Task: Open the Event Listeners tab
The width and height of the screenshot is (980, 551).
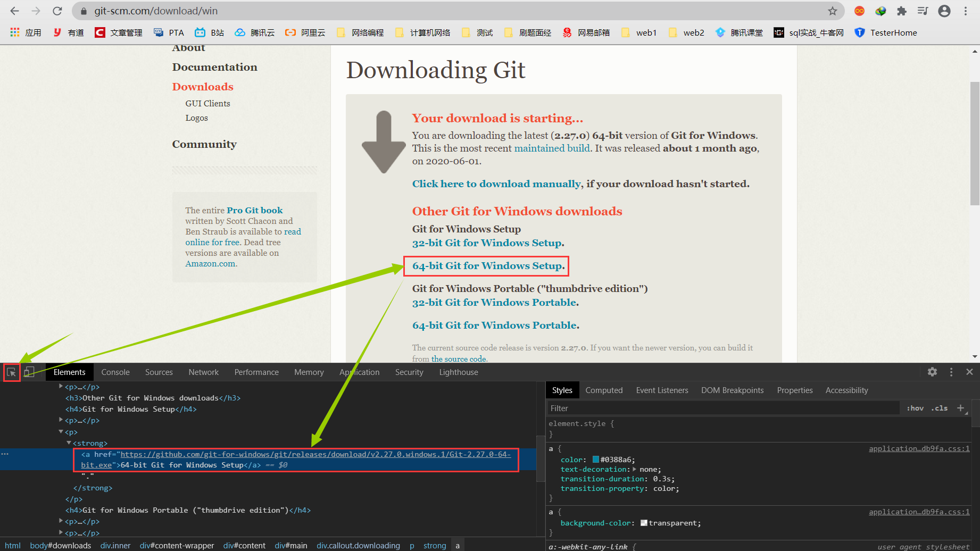Action: click(x=662, y=390)
